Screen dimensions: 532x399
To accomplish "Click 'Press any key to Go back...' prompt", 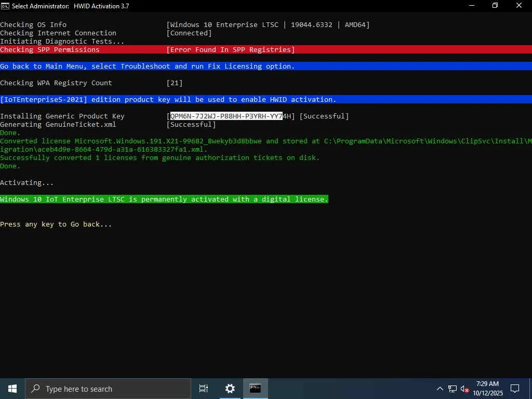I will click(56, 224).
